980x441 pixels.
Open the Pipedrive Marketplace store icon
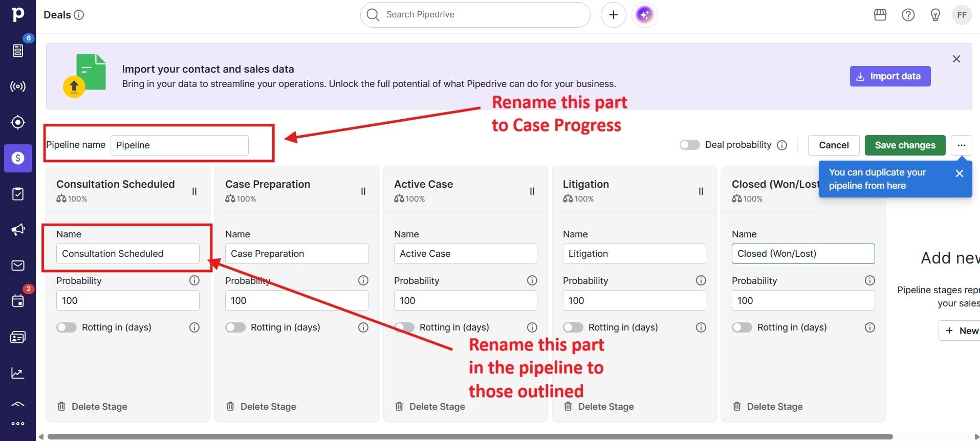(880, 14)
